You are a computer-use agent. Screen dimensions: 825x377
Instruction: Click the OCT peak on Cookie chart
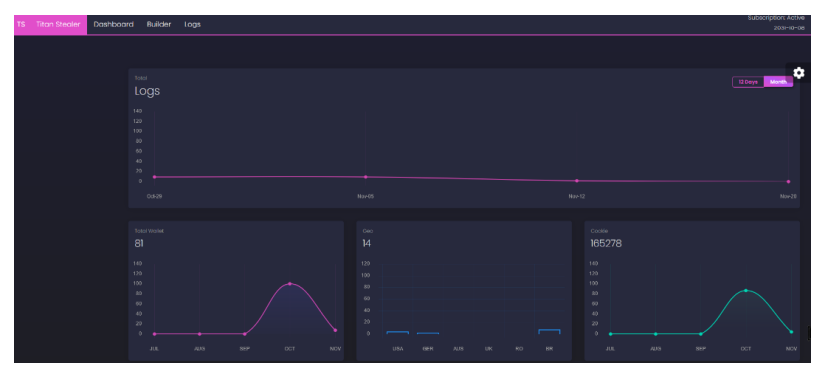(x=746, y=290)
